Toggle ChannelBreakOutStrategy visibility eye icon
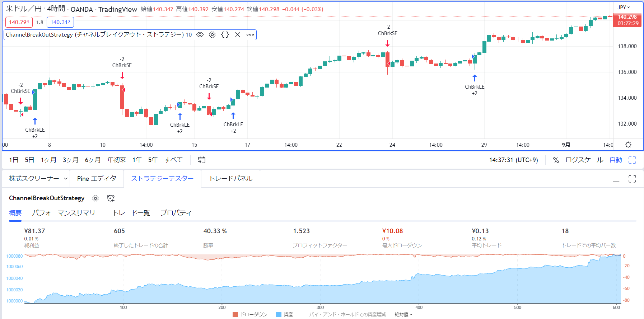This screenshot has height=319, width=644. pos(200,35)
